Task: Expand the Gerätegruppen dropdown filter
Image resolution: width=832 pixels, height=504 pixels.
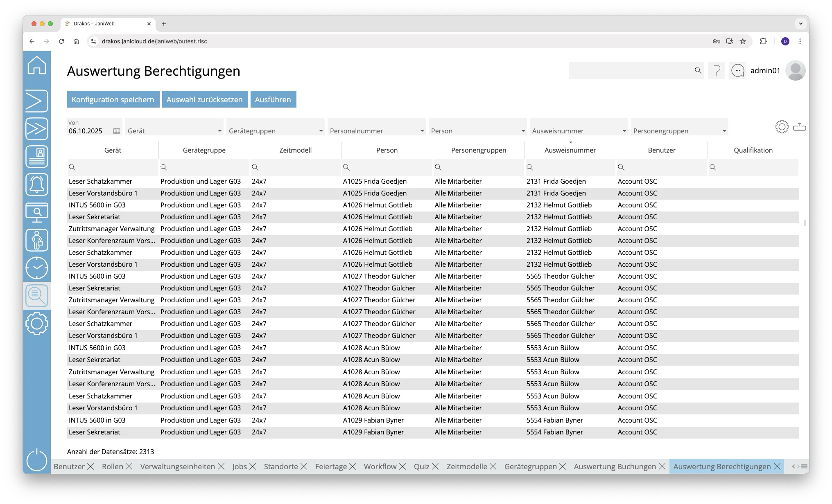Action: [321, 131]
